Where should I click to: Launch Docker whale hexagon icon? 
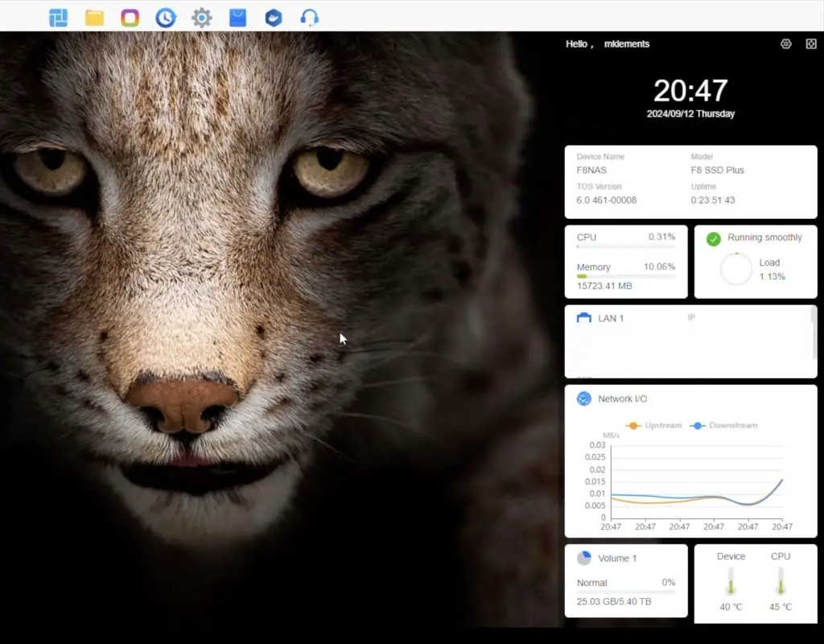pyautogui.click(x=274, y=18)
